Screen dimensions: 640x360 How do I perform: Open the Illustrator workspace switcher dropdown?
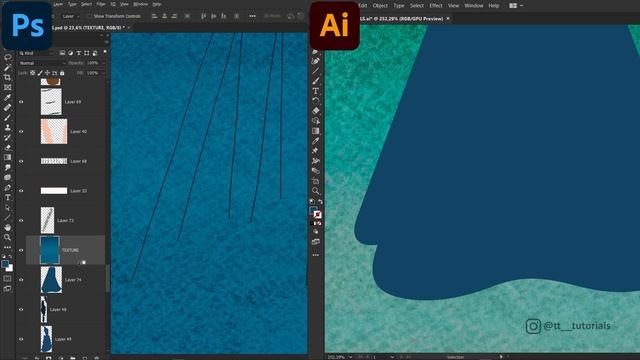tap(516, 6)
